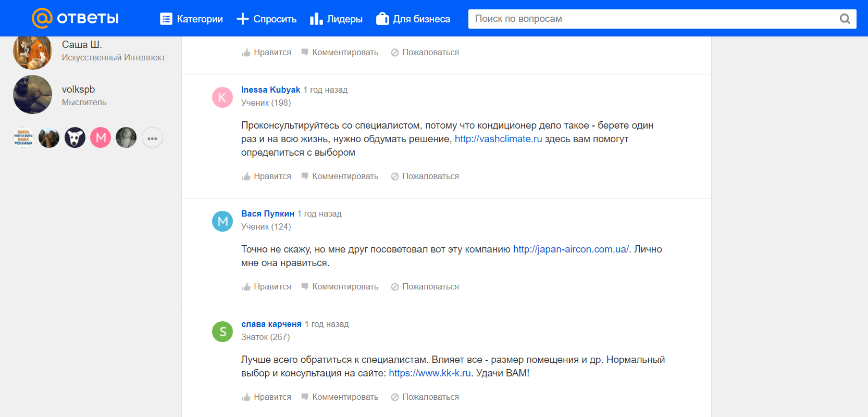Screen dimensions: 868x417
Task: Follow the vashclimate.ru link
Action: coord(499,139)
